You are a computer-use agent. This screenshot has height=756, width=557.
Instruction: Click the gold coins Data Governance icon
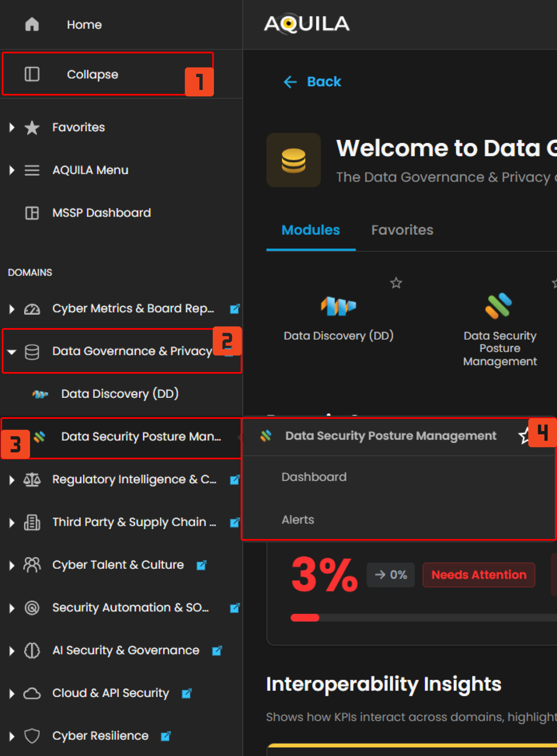pos(294,160)
